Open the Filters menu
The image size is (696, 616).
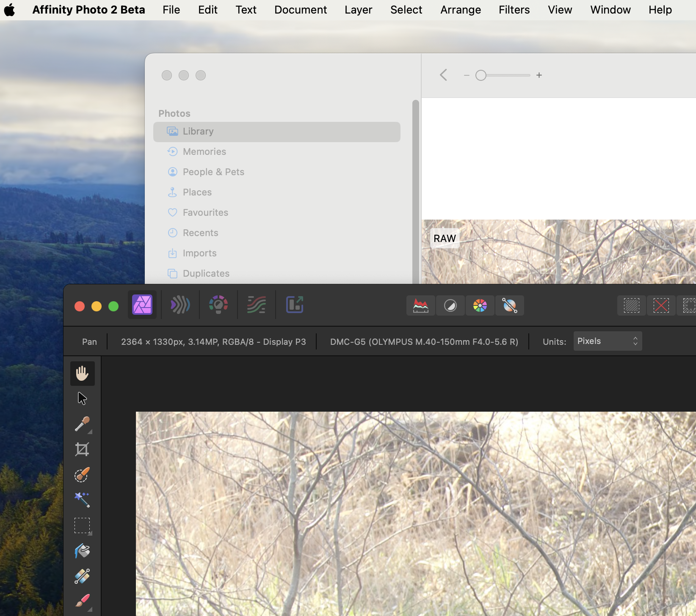pyautogui.click(x=514, y=10)
